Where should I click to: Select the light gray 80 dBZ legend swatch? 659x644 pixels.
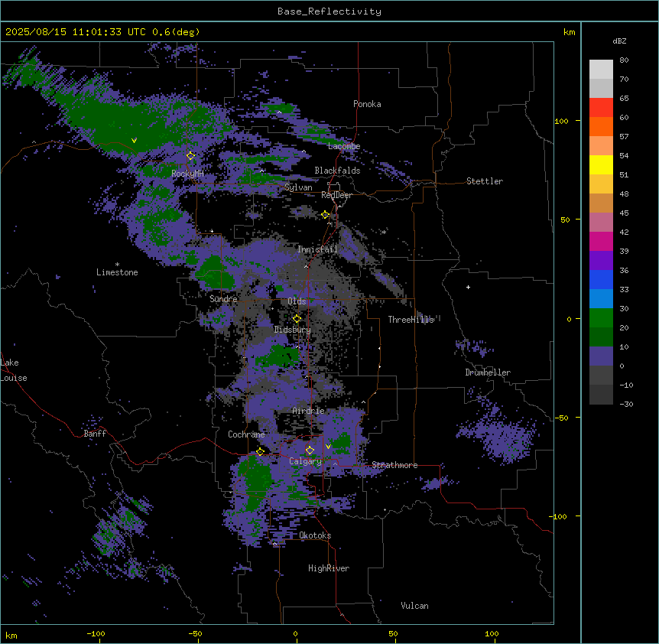click(x=601, y=70)
